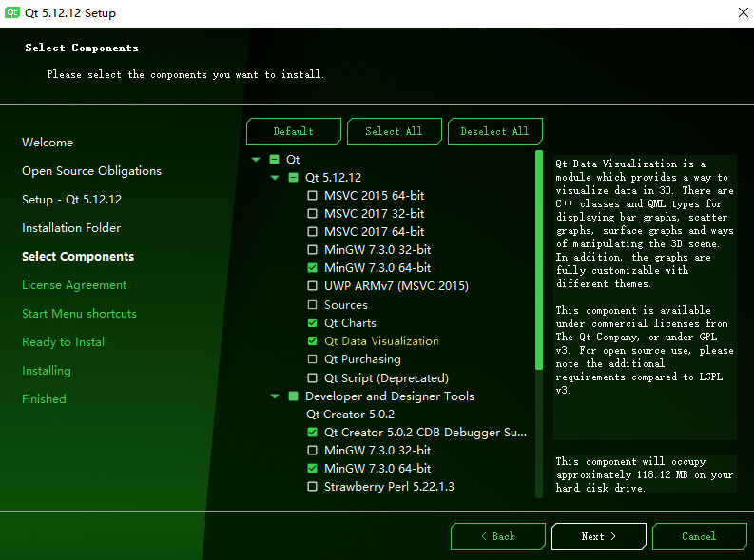
Task: Proceed with the Next button
Action: (599, 536)
